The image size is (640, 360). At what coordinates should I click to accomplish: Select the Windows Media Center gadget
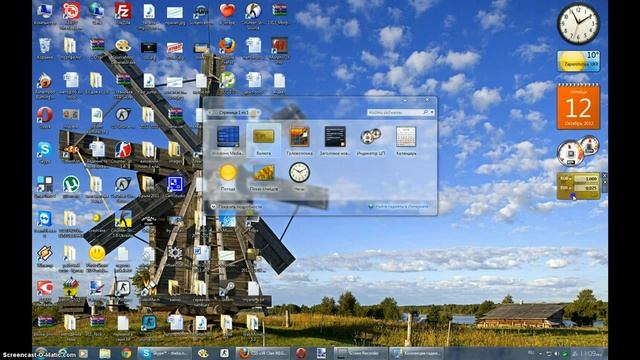pos(228,140)
